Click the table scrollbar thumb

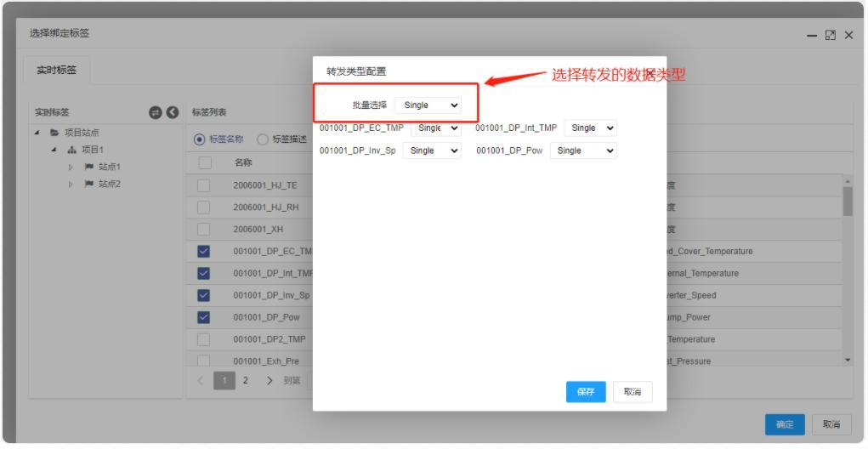tap(848, 201)
